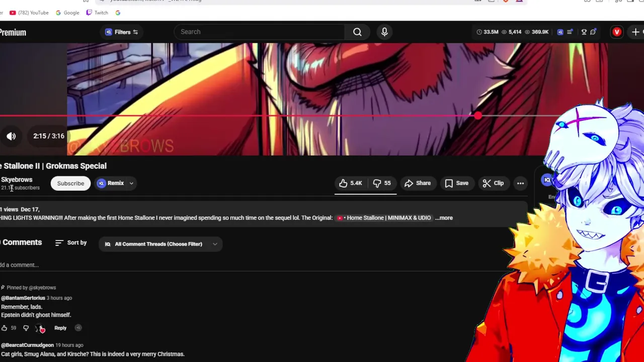The image size is (644, 362).
Task: Click the red scrubber handle on progress bar
Action: coord(477,116)
